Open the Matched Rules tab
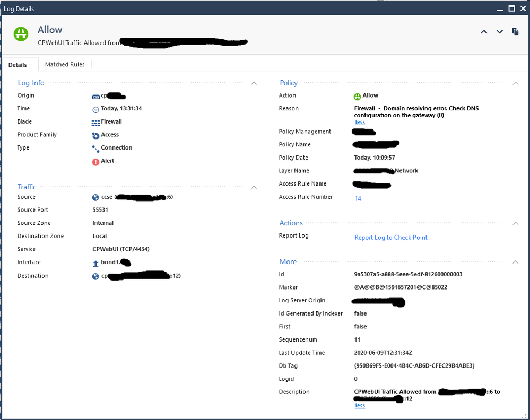 click(65, 65)
